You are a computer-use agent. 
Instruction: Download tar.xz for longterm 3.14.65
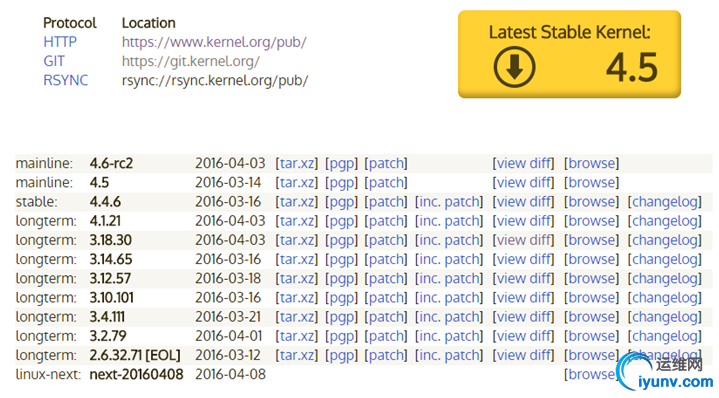tap(297, 260)
